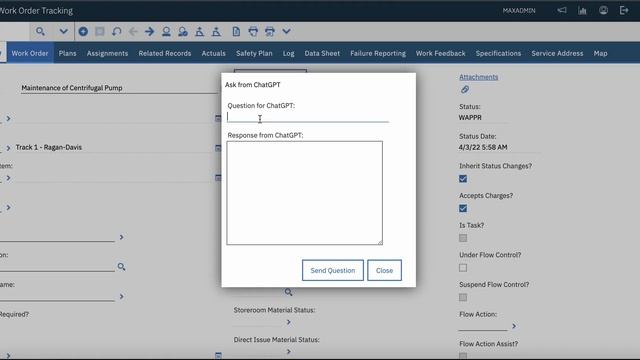The image size is (640, 360).
Task: Open the Data Sheet tab
Action: click(322, 53)
